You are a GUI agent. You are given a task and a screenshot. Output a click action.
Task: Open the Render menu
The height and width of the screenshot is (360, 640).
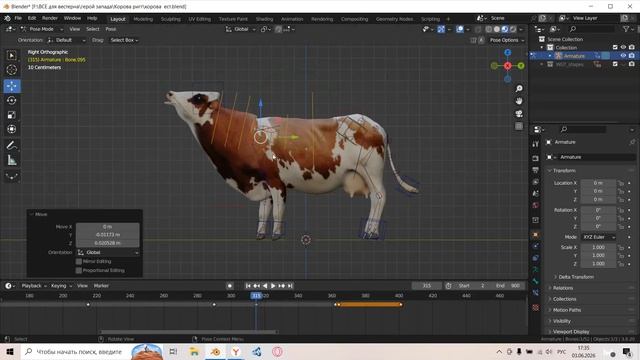[x=50, y=18]
